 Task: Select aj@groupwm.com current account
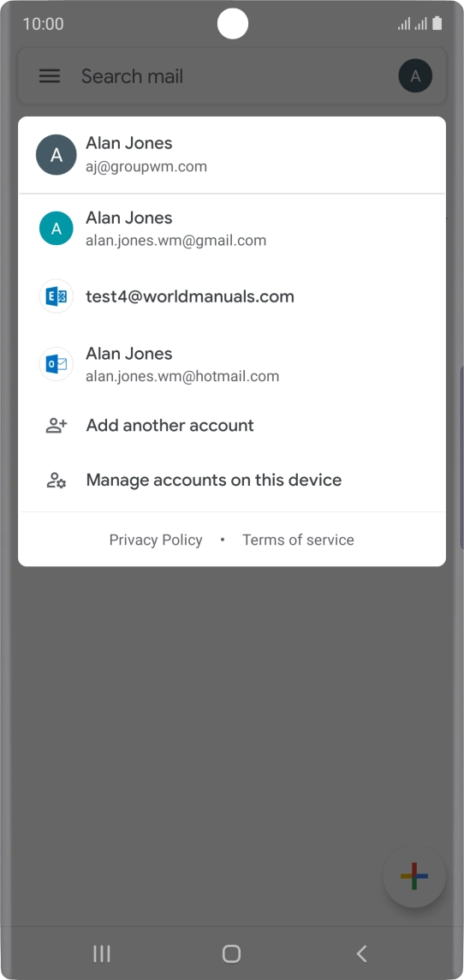(x=232, y=154)
